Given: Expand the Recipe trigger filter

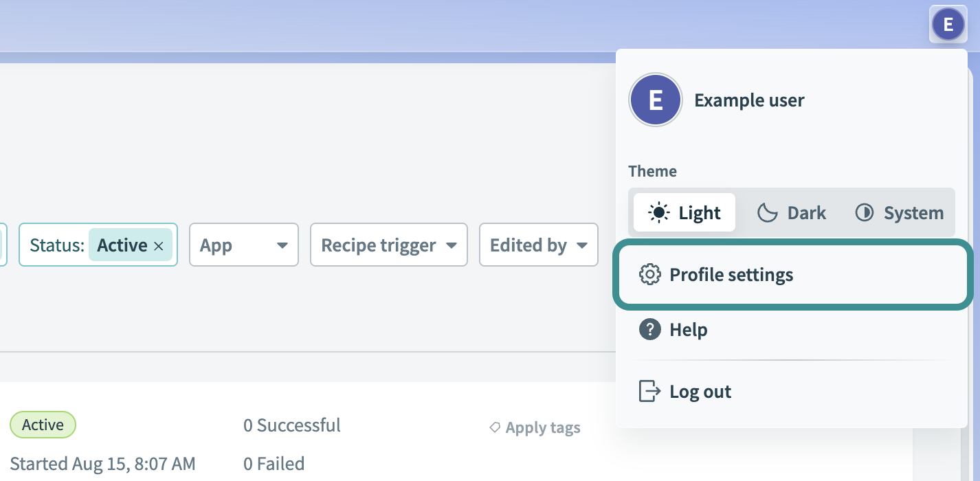Looking at the screenshot, I should click(388, 245).
